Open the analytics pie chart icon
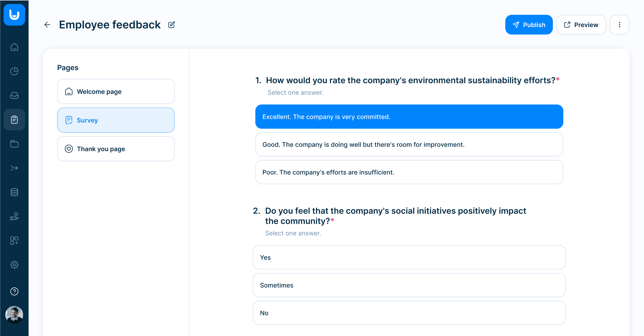This screenshot has width=644, height=336. 14,71
